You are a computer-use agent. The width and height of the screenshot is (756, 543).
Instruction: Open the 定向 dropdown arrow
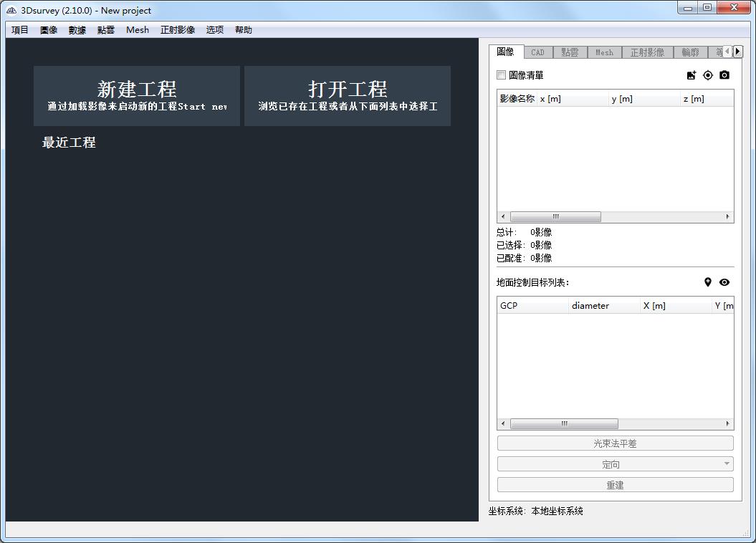(726, 463)
